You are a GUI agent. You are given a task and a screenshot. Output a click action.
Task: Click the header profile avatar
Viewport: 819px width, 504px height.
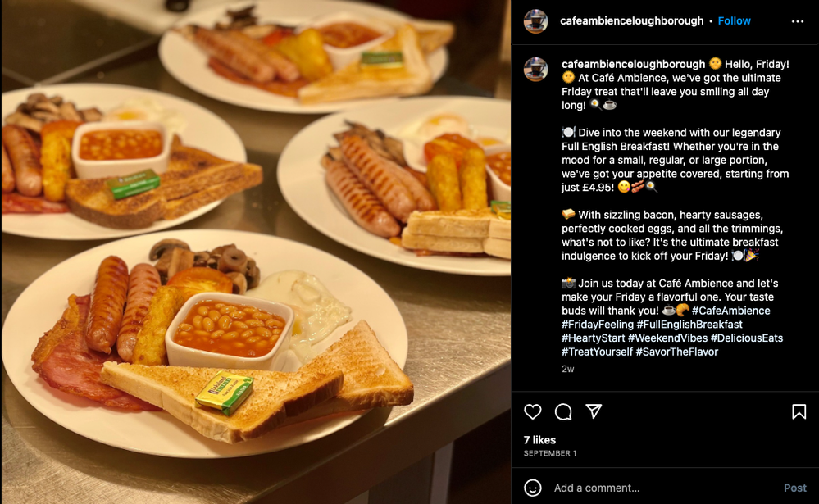click(536, 21)
